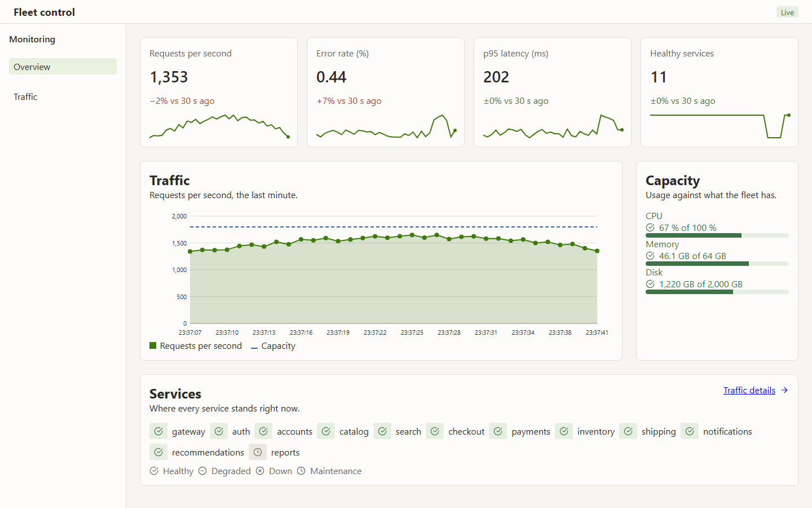This screenshot has height=508, width=812.
Task: Click the Requests per second sparkline
Action: point(219,126)
